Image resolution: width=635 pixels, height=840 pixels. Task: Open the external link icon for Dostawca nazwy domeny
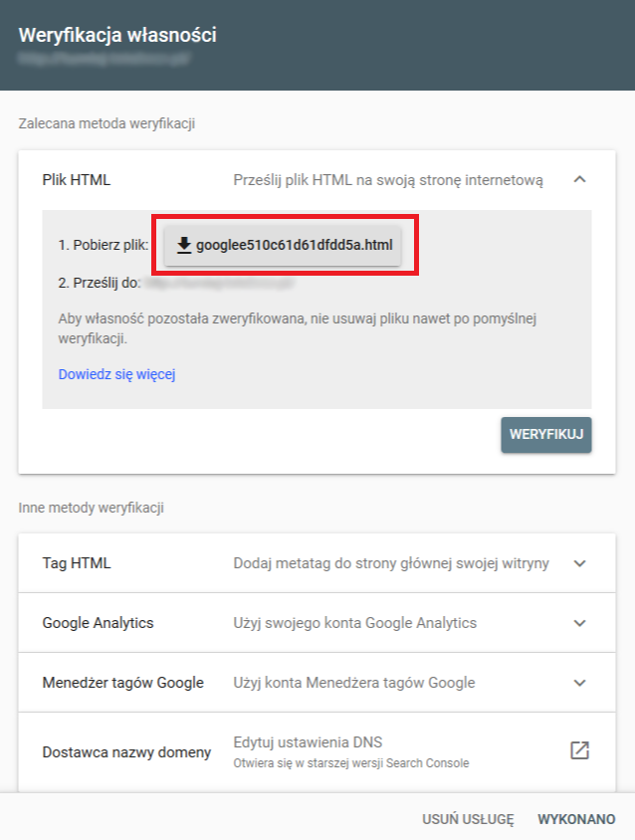click(579, 750)
